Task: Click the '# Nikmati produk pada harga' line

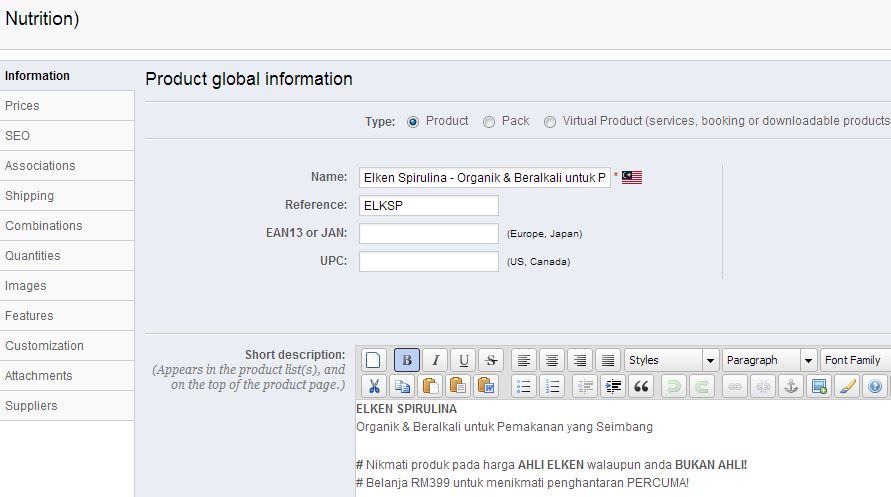Action: click(x=551, y=465)
